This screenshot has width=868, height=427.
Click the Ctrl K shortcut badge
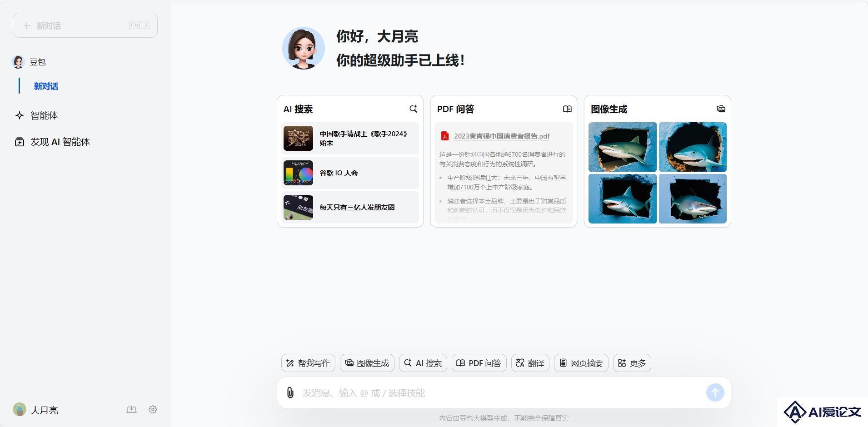point(140,25)
